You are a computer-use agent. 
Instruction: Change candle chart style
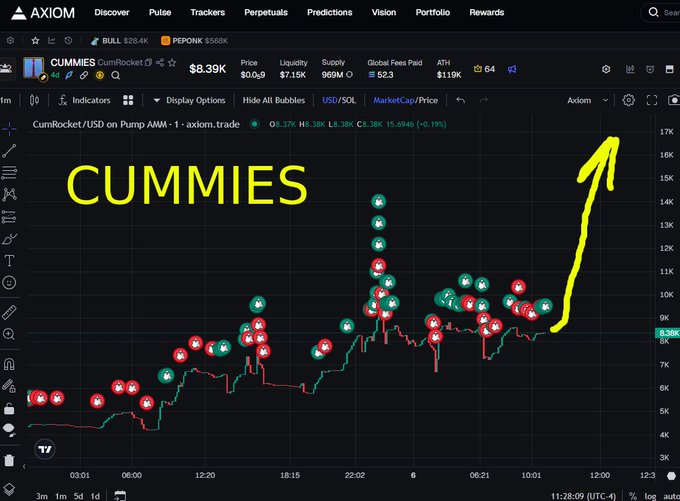(x=34, y=101)
